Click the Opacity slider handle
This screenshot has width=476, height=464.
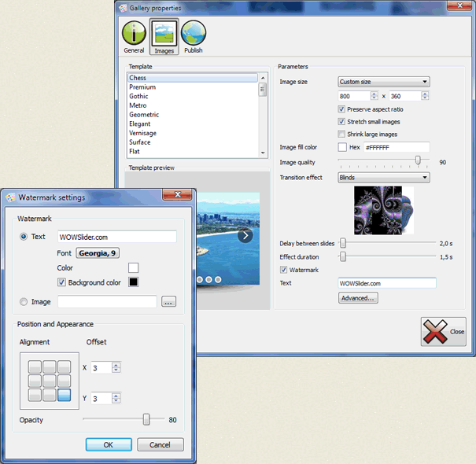tap(146, 419)
